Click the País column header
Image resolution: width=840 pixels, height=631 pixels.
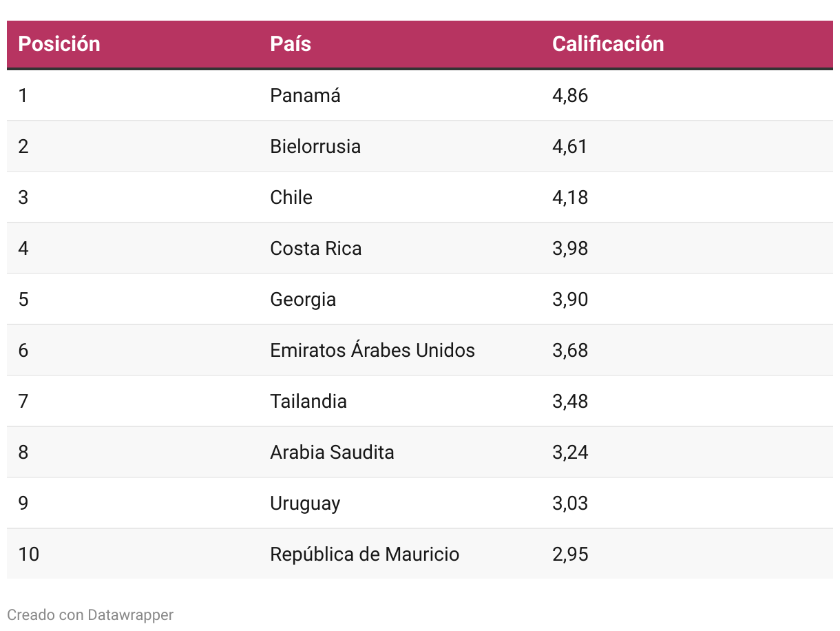pos(291,44)
